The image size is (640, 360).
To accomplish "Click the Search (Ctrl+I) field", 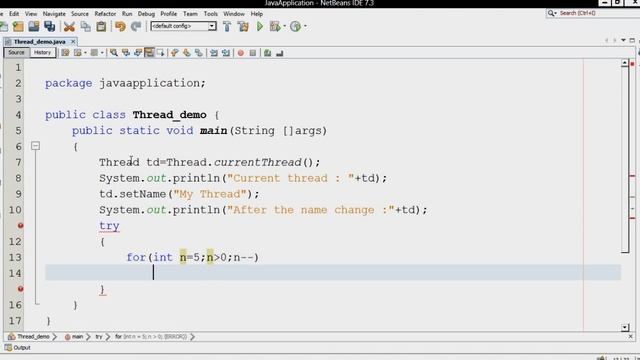I will click(593, 13).
